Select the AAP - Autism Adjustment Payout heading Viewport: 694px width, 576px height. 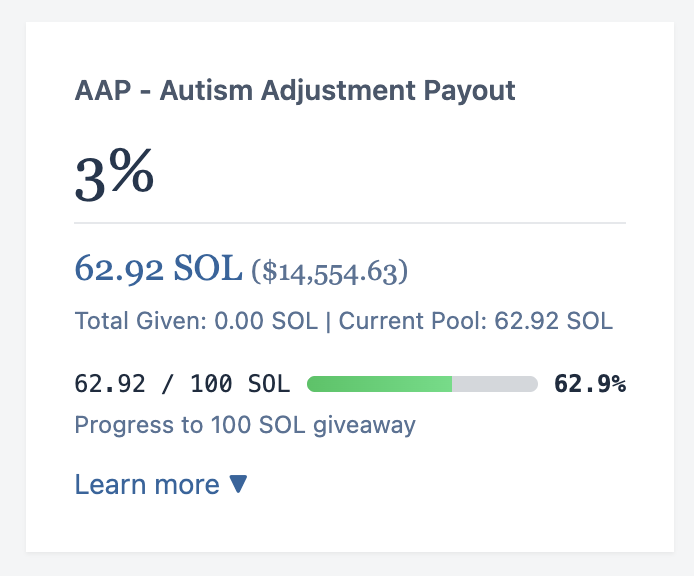point(295,91)
